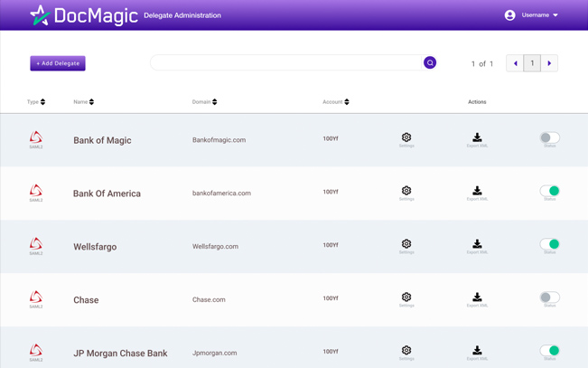
Task: Click the Wellsfargo name
Action: click(95, 247)
